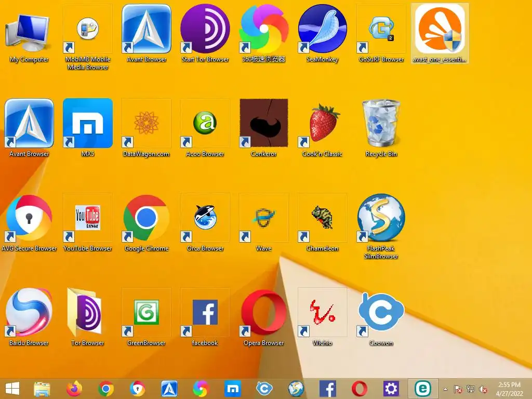Open AVG Secure Browser taskbar icon
This screenshot has height=399, width=532.
pos(137,389)
